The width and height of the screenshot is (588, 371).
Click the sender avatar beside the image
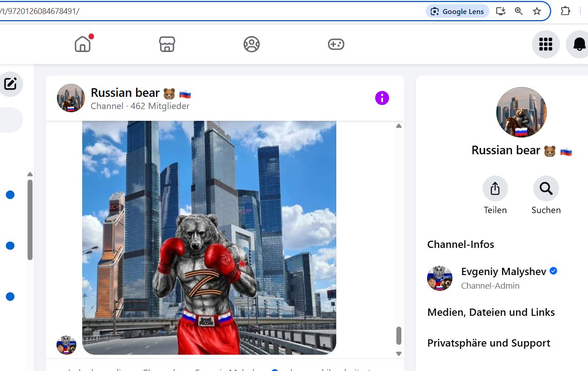[66, 345]
